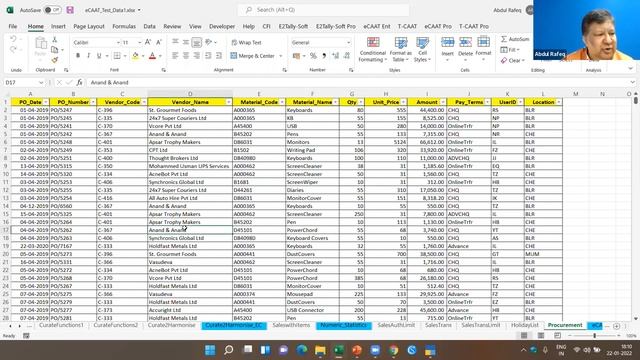
Task: Click the Borders icon
Action: tap(117, 56)
